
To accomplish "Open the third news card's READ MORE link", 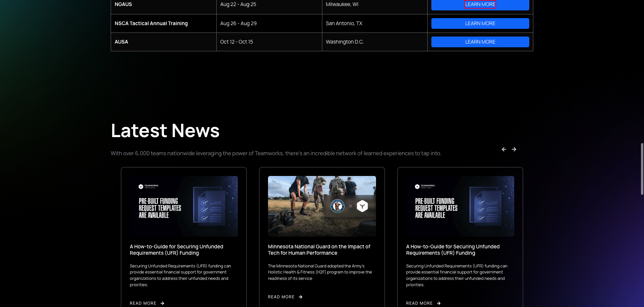I will pos(419,303).
